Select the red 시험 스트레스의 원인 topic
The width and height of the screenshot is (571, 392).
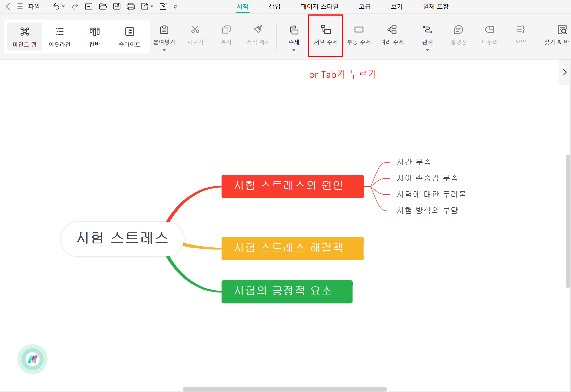(293, 187)
